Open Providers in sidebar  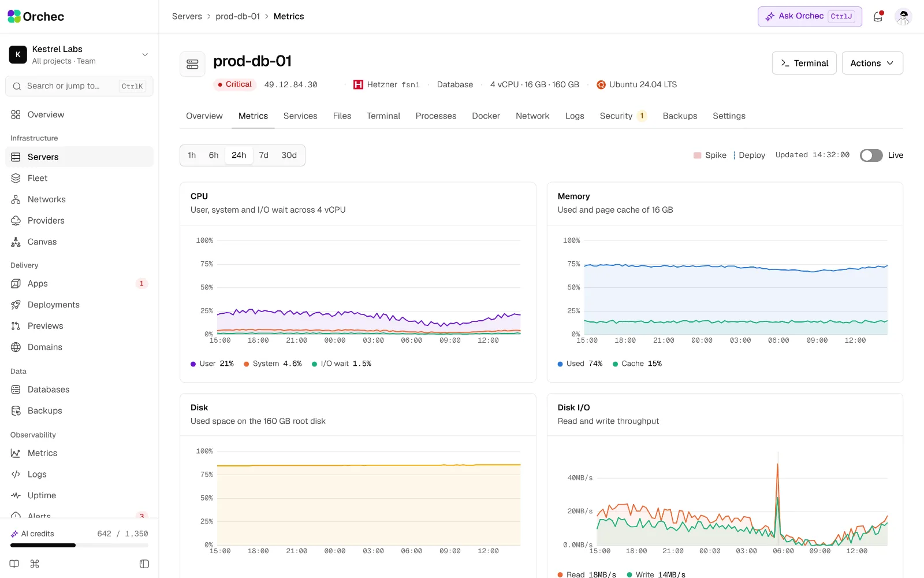click(79, 221)
